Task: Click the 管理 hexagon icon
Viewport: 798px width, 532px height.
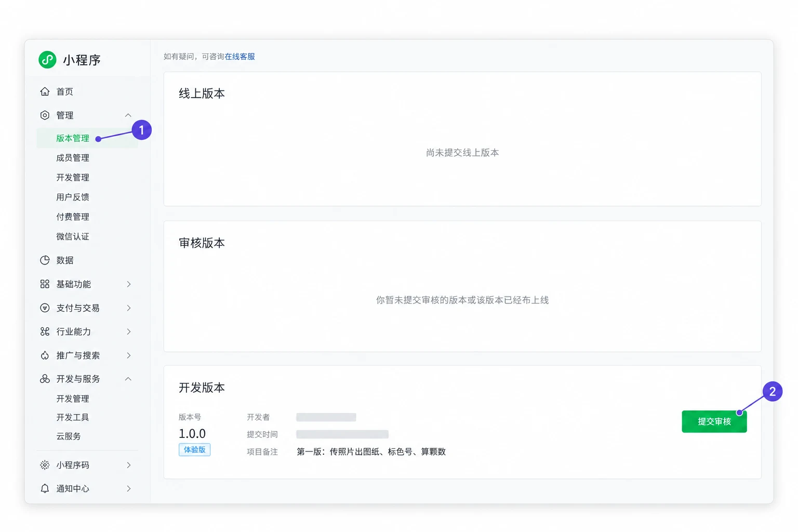Action: pyautogui.click(x=45, y=115)
